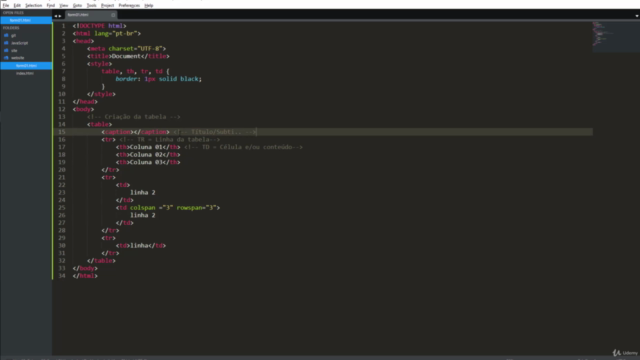Click the td linha line 30
Screen dimensions: 640x360
pos(141,246)
